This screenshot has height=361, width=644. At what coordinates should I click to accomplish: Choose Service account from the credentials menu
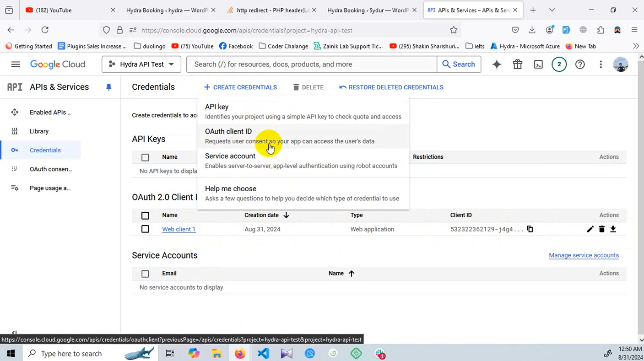click(303, 161)
